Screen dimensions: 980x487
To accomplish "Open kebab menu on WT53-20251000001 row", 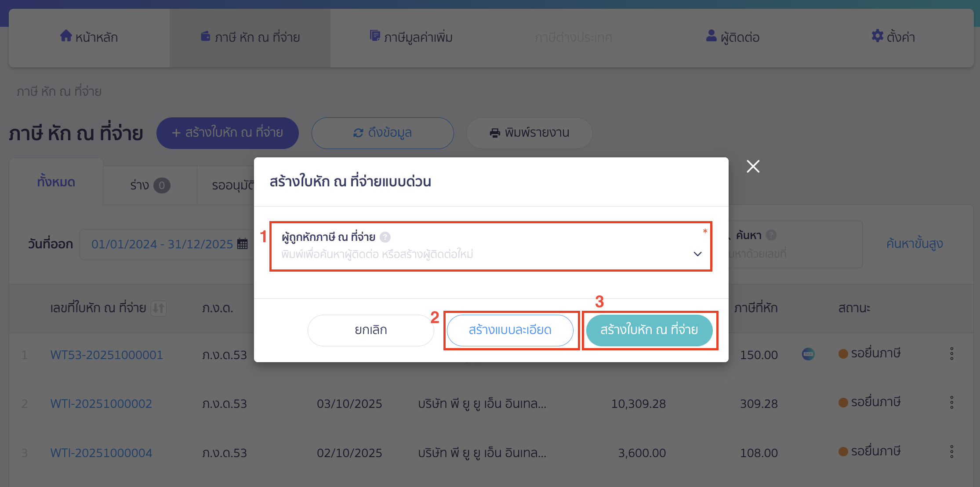I will pos(952,353).
